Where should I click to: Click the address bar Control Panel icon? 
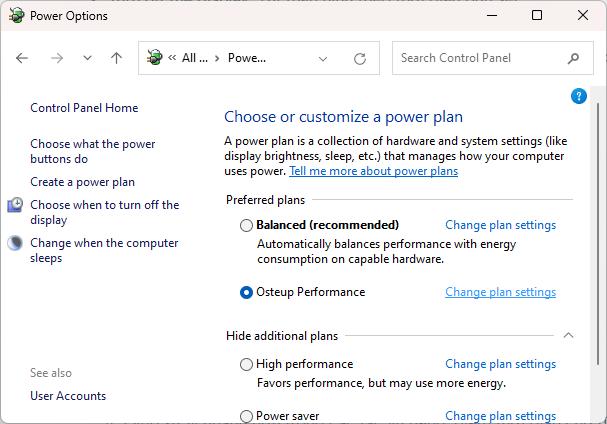click(155, 58)
